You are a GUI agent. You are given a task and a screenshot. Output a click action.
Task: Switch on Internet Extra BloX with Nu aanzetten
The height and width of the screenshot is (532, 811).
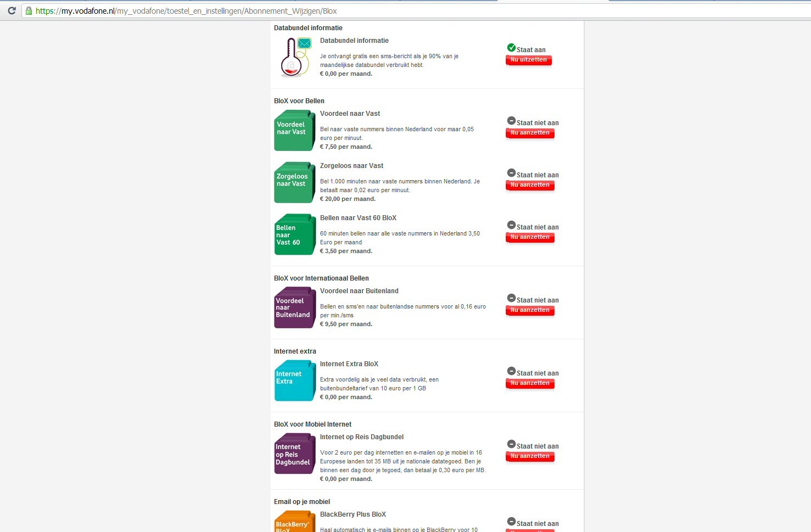tap(530, 383)
